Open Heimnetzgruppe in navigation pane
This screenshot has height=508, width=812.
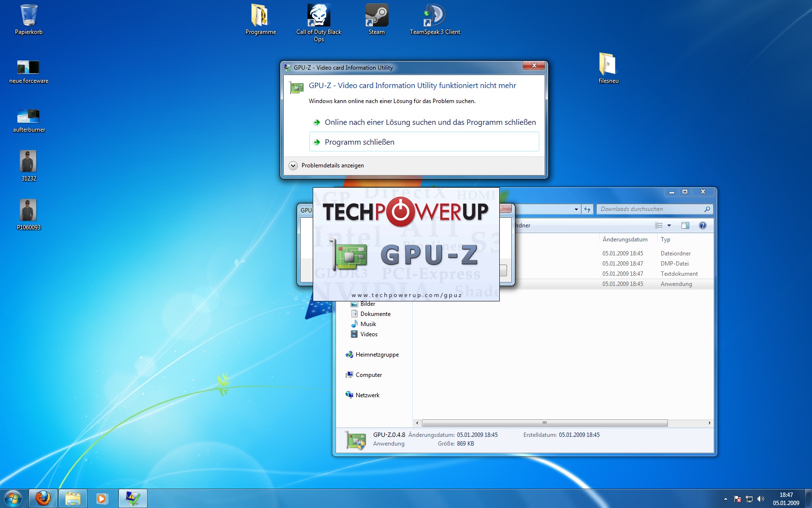pos(372,355)
